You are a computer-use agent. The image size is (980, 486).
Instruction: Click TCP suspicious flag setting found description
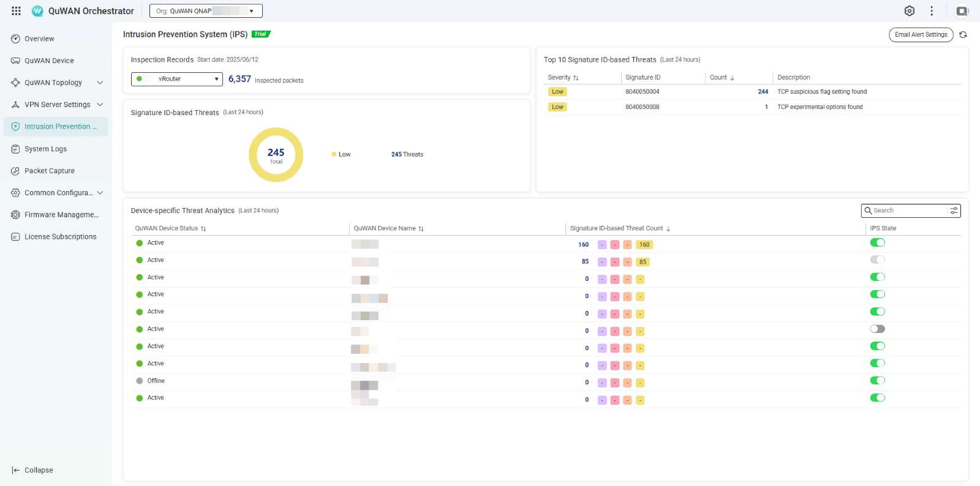click(x=822, y=92)
